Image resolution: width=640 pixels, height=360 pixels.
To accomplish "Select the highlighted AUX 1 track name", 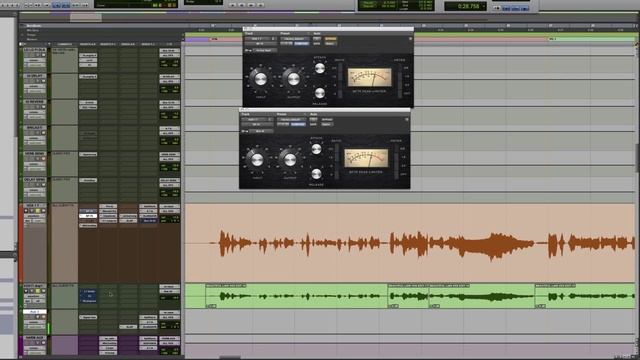I will (x=35, y=312).
